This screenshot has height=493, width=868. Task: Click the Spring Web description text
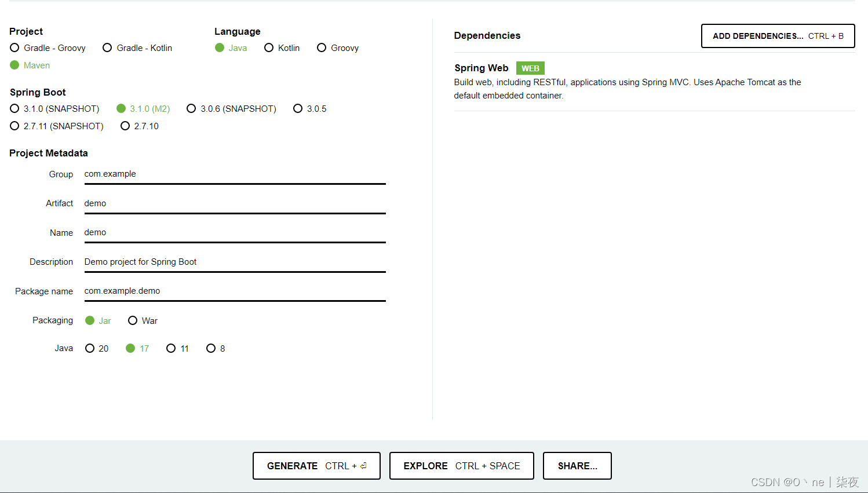point(628,89)
